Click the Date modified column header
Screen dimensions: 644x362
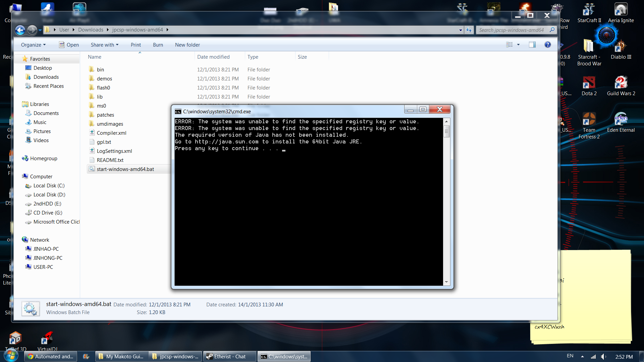click(213, 57)
